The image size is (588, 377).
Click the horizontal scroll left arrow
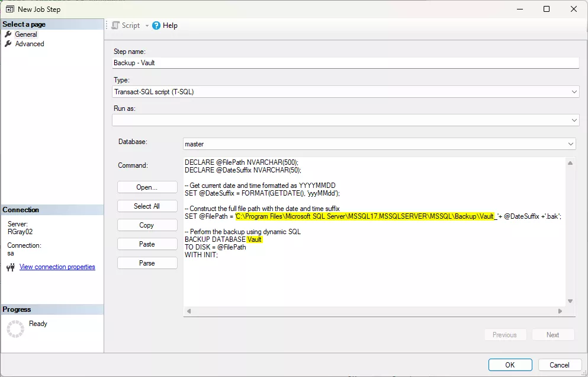[189, 311]
